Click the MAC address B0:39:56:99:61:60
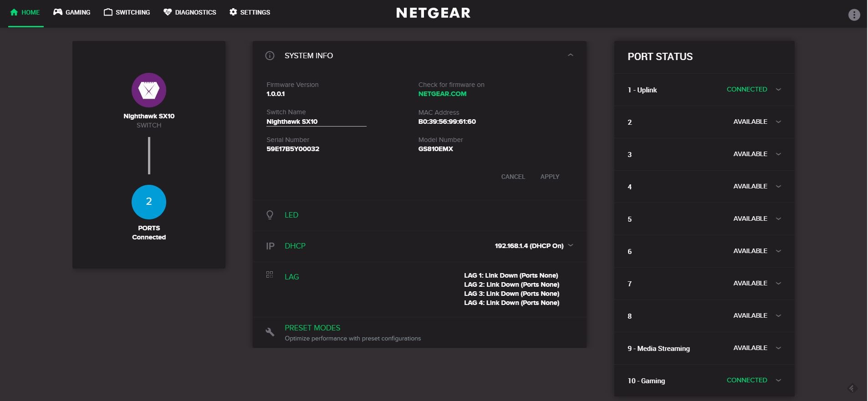The height and width of the screenshot is (401, 868). (447, 122)
